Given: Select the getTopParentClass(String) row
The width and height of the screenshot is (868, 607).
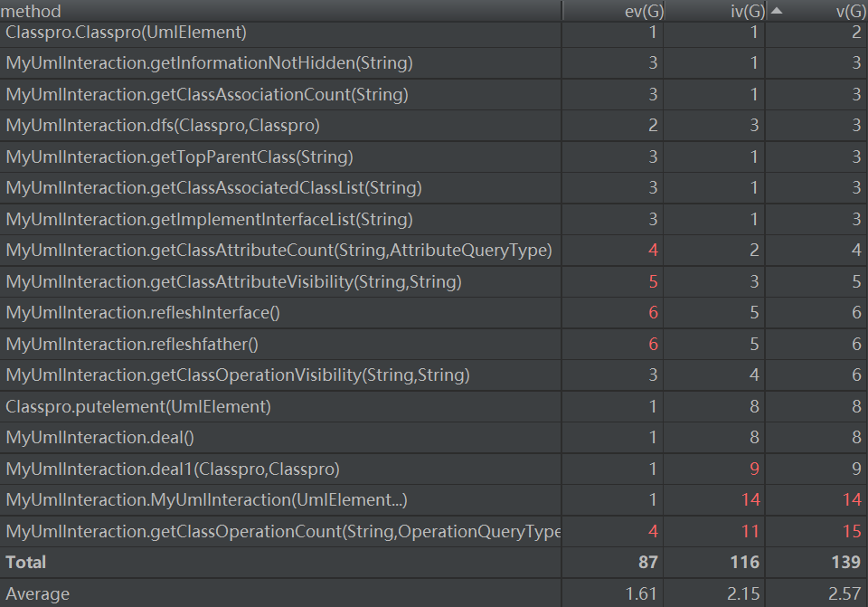Looking at the screenshot, I should coord(179,157).
